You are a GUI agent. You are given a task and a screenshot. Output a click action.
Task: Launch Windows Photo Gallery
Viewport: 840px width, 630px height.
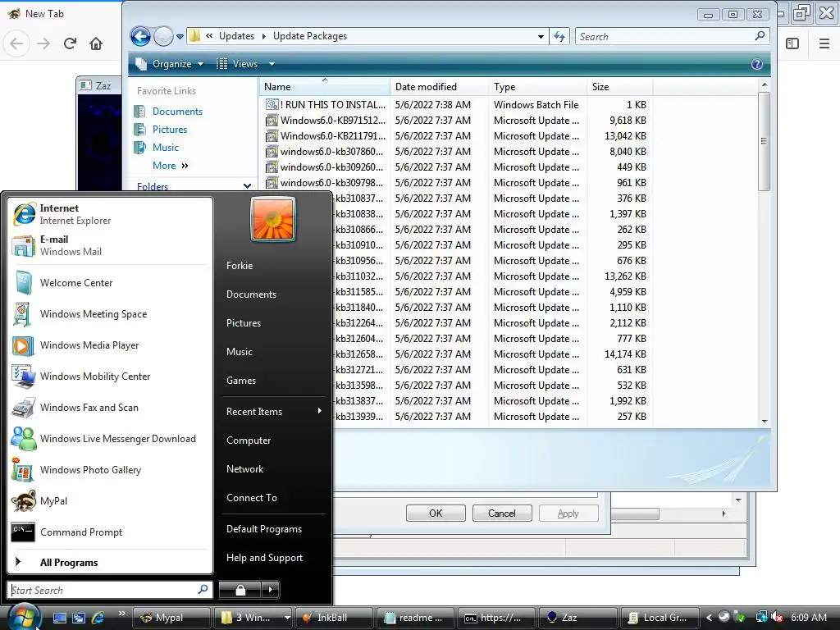(110, 470)
